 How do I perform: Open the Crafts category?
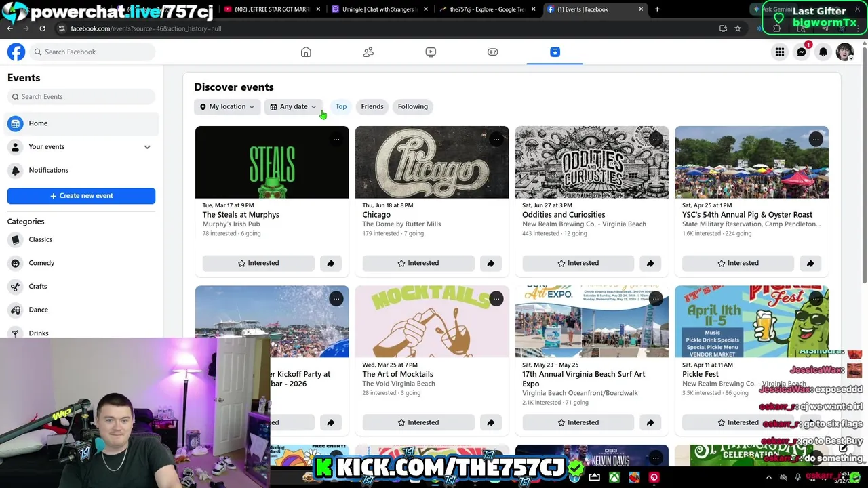81,286
